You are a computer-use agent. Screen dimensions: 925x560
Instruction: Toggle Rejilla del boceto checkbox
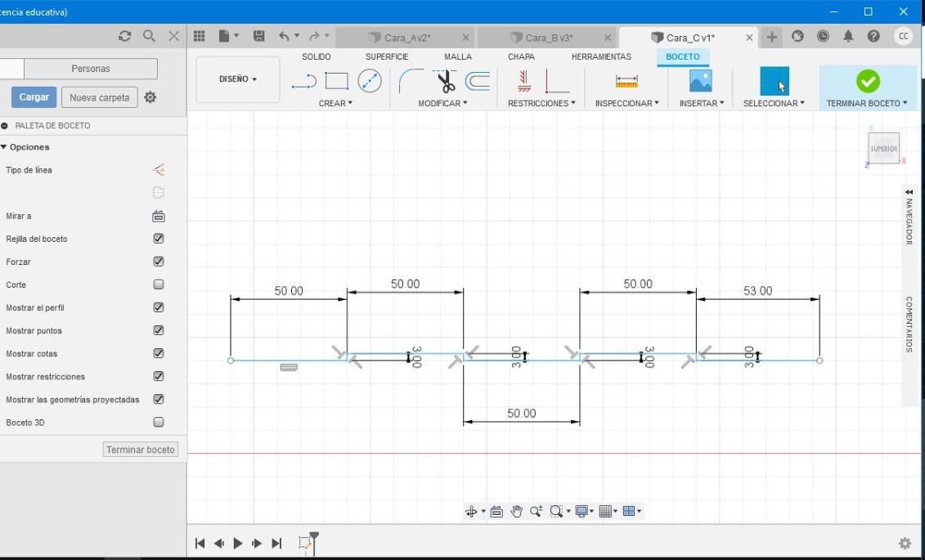click(158, 239)
